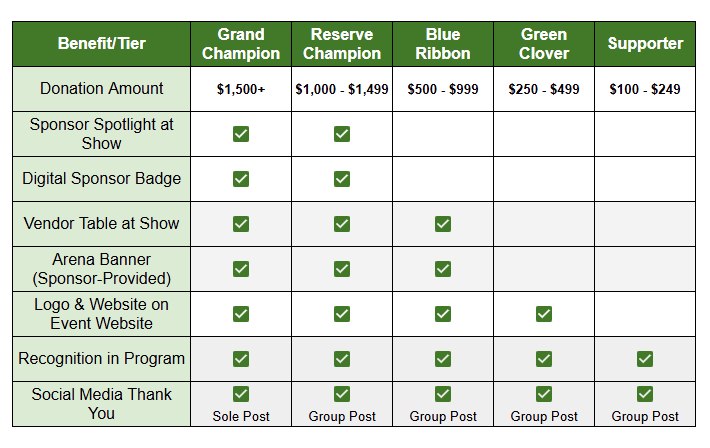Image resolution: width=710 pixels, height=448 pixels.
Task: Click the Sole Post label
Action: click(x=241, y=416)
